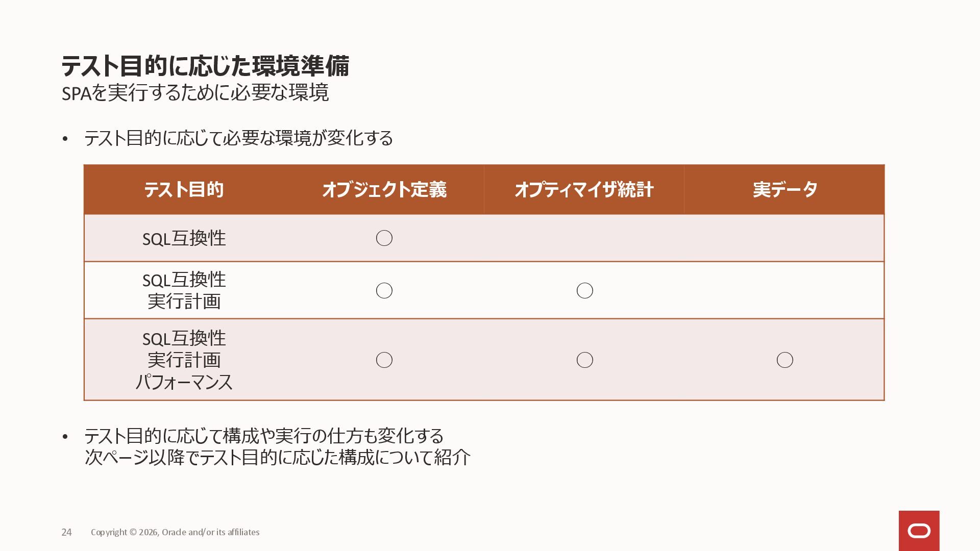980x551 pixels.
Task: Select the オブジェクト定義 column header
Action: pyautogui.click(x=384, y=190)
